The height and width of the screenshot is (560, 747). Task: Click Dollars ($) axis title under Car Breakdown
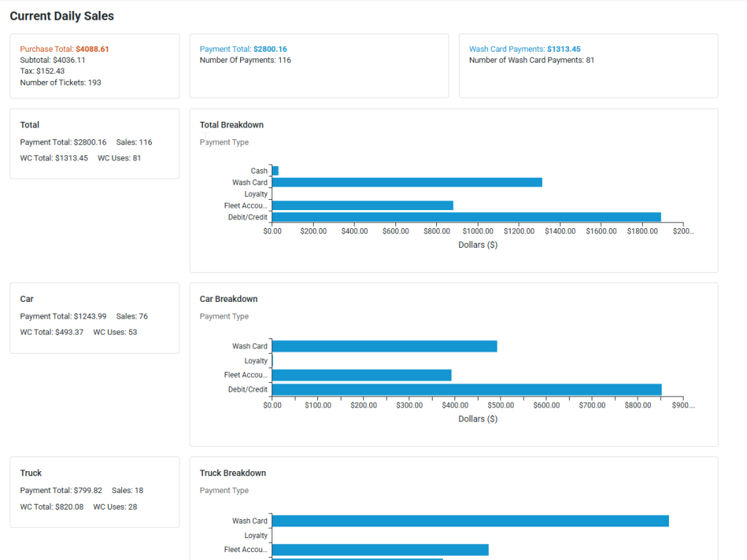click(478, 419)
